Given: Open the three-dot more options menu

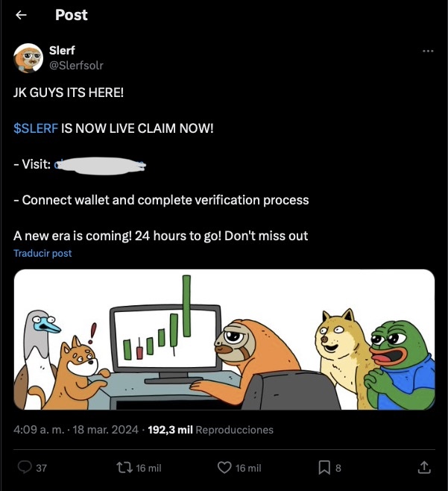Looking at the screenshot, I should pyautogui.click(x=427, y=51).
